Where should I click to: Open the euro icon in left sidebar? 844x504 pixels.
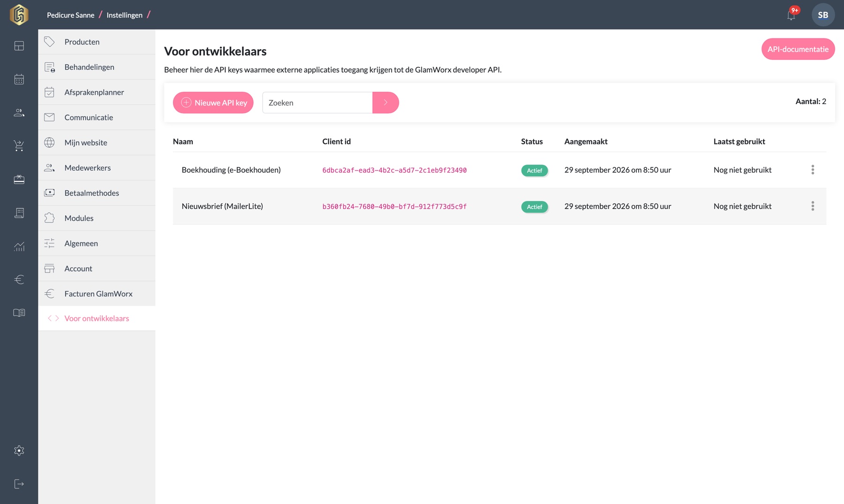coord(19,279)
